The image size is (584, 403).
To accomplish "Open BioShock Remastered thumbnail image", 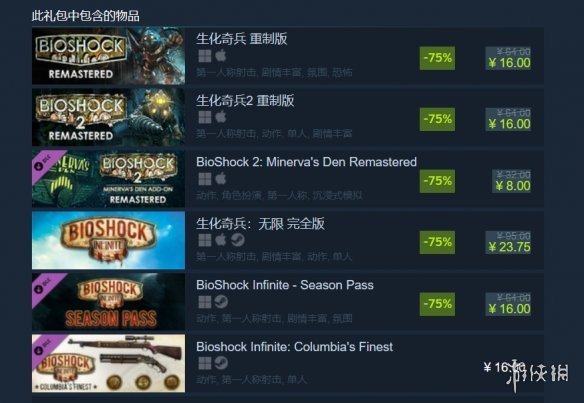I will (x=108, y=55).
